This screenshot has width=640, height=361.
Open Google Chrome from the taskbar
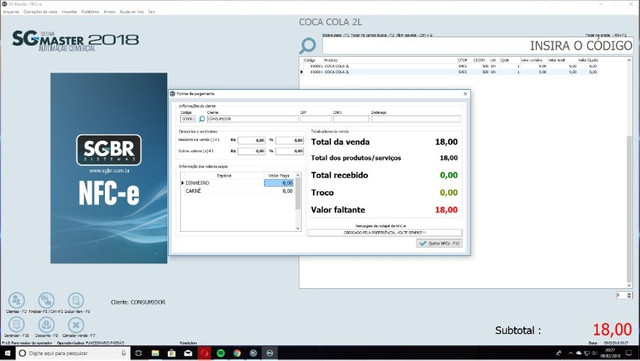237,353
